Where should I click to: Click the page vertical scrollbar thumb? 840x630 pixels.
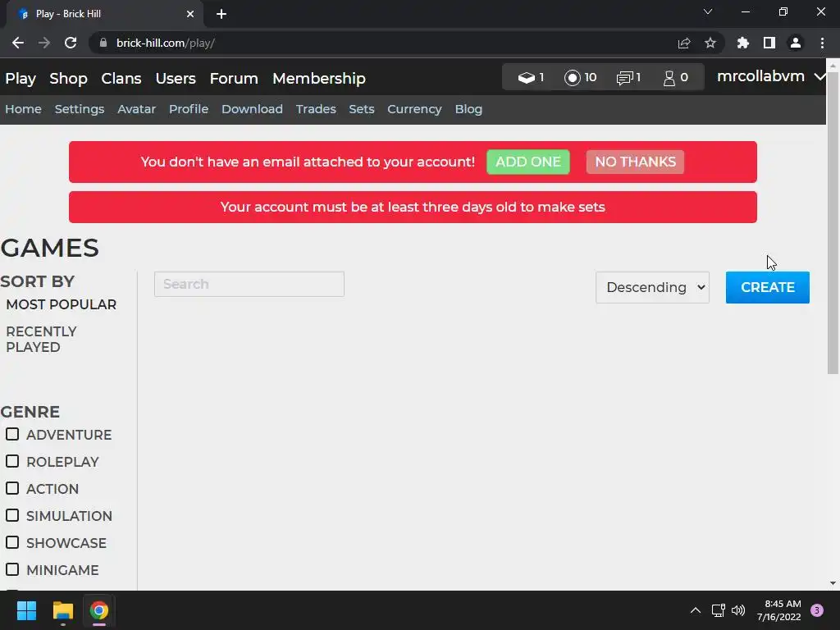833,223
